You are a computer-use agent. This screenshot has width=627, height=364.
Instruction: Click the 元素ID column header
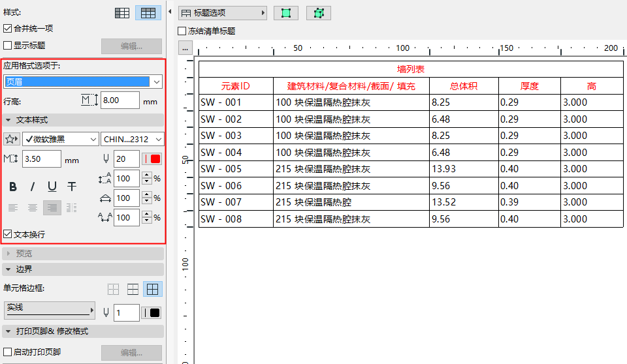[x=236, y=86]
